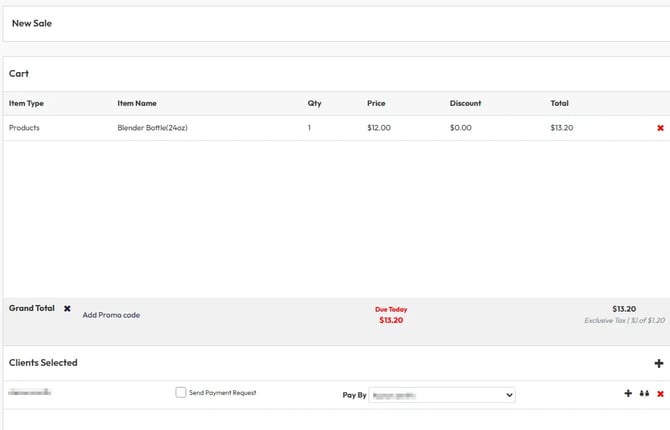
Task: Click the plus icon in the client row
Action: (x=628, y=394)
